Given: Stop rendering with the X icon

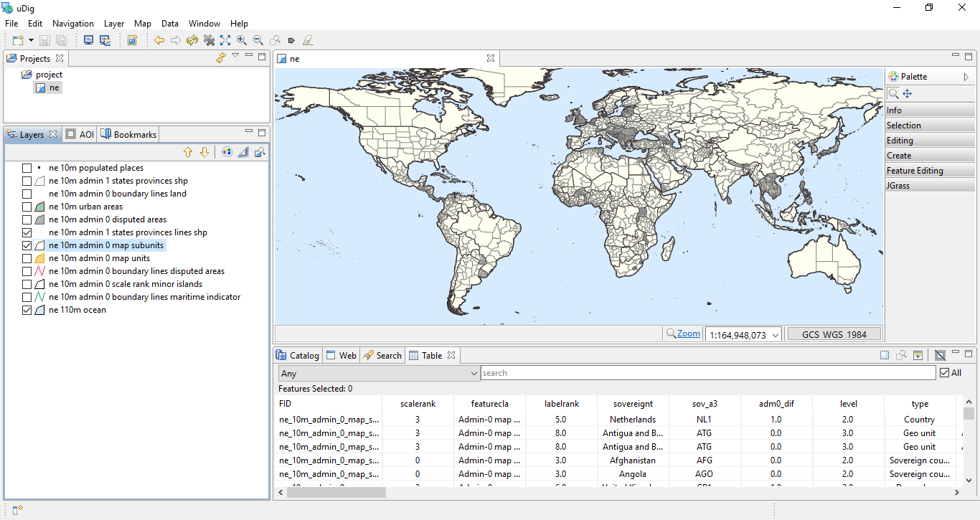Looking at the screenshot, I should click(209, 40).
